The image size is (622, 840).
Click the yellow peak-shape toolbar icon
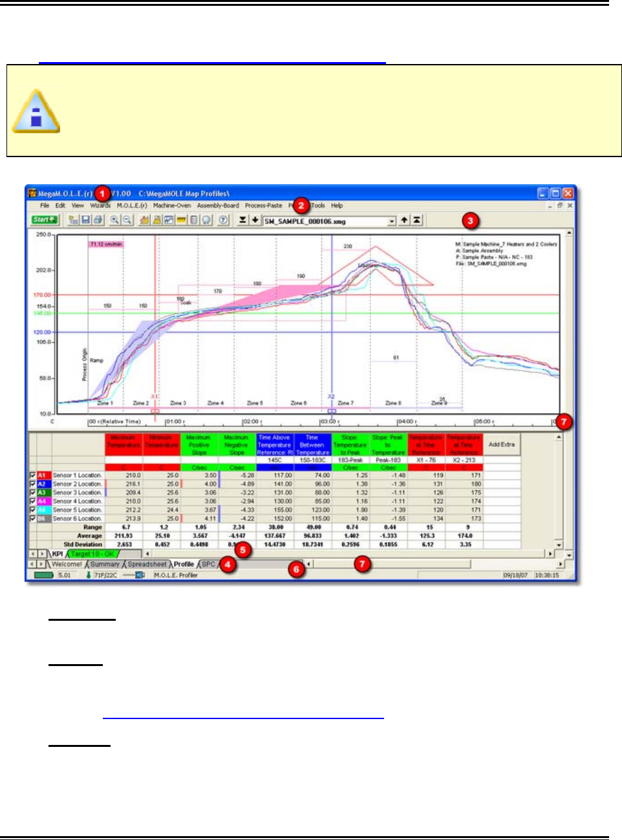(156, 220)
